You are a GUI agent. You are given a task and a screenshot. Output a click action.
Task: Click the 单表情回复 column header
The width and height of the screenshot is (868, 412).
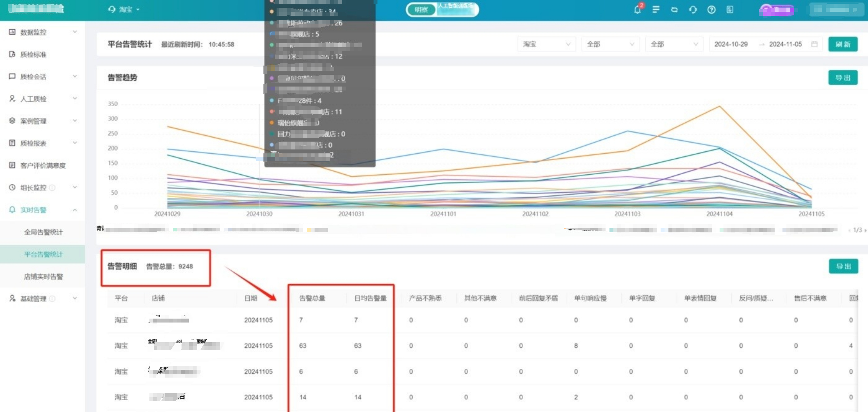click(700, 298)
